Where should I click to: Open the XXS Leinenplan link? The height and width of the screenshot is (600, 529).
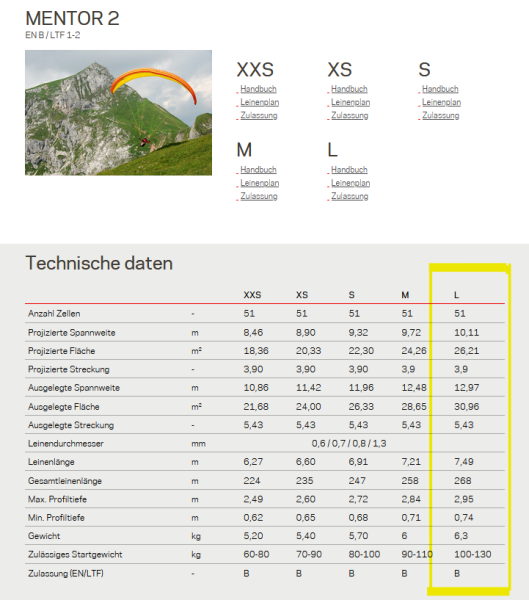point(260,103)
